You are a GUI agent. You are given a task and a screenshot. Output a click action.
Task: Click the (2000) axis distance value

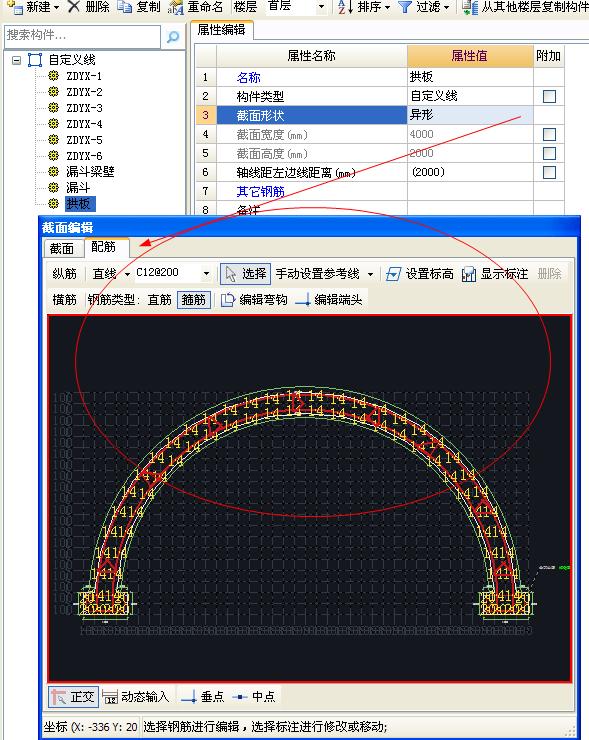point(428,172)
